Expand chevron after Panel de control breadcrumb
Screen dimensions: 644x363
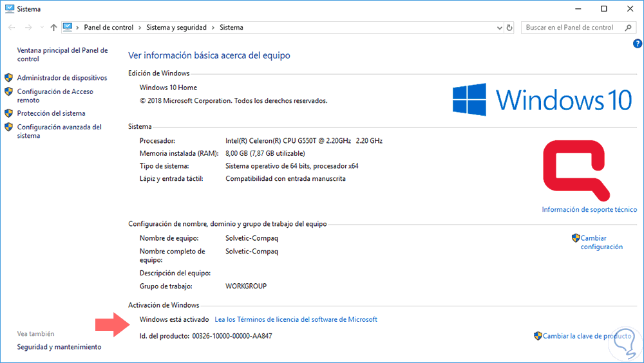click(x=140, y=28)
